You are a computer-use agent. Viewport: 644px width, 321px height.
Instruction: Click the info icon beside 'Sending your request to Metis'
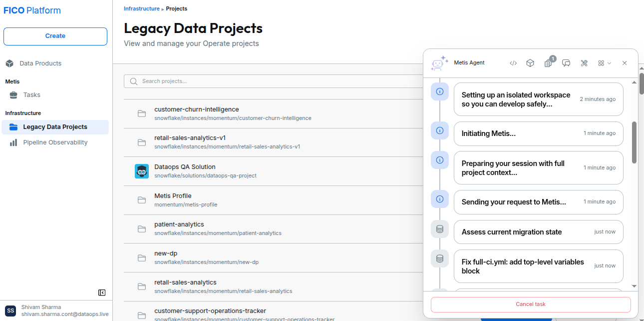[440, 199]
